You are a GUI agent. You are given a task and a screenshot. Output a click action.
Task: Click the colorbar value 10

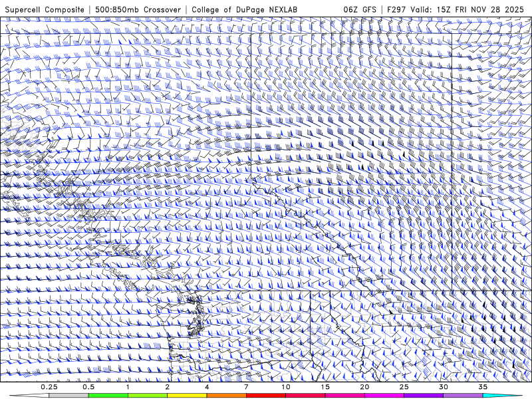pyautogui.click(x=286, y=387)
